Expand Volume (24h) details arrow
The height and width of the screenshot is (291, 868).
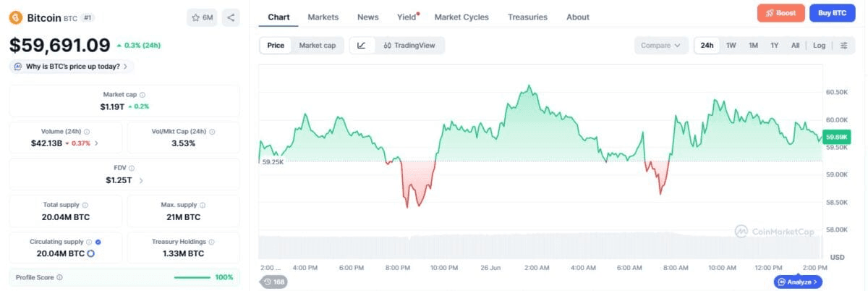pyautogui.click(x=97, y=143)
